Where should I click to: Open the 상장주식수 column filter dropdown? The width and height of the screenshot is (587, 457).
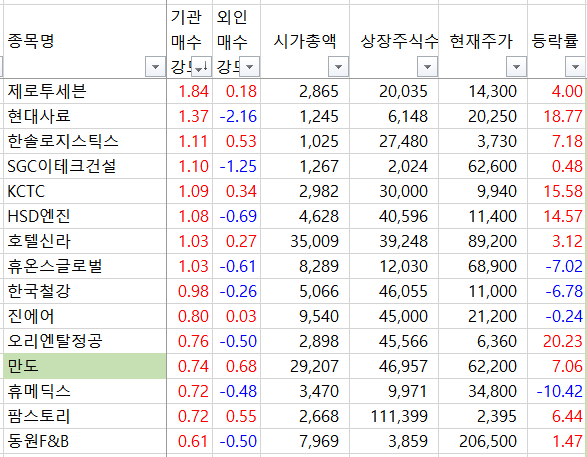click(427, 67)
